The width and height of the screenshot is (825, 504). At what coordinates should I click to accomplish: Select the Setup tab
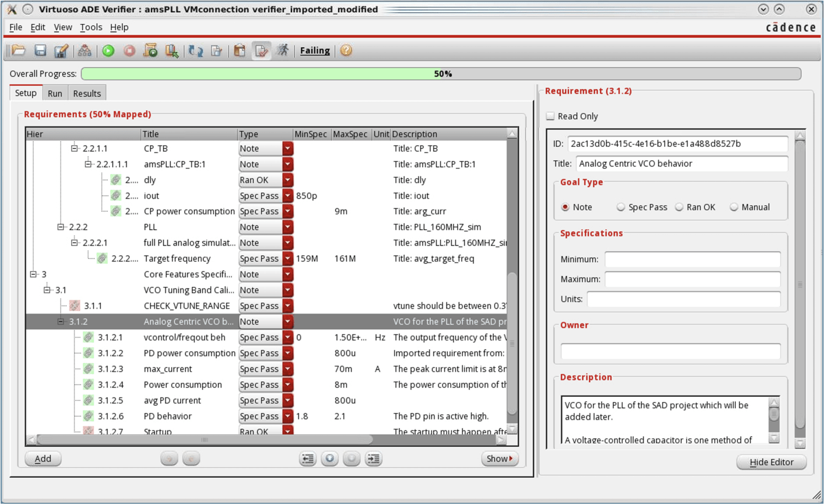(x=26, y=93)
